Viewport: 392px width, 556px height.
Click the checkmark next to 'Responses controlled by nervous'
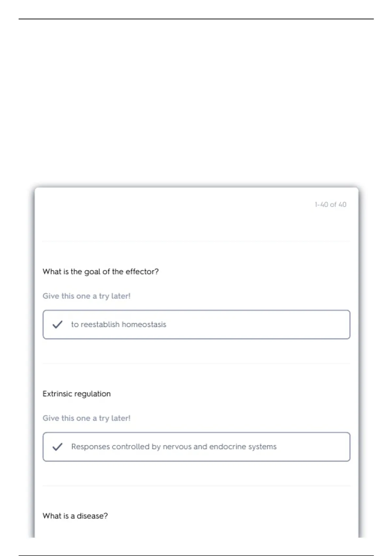tap(57, 447)
